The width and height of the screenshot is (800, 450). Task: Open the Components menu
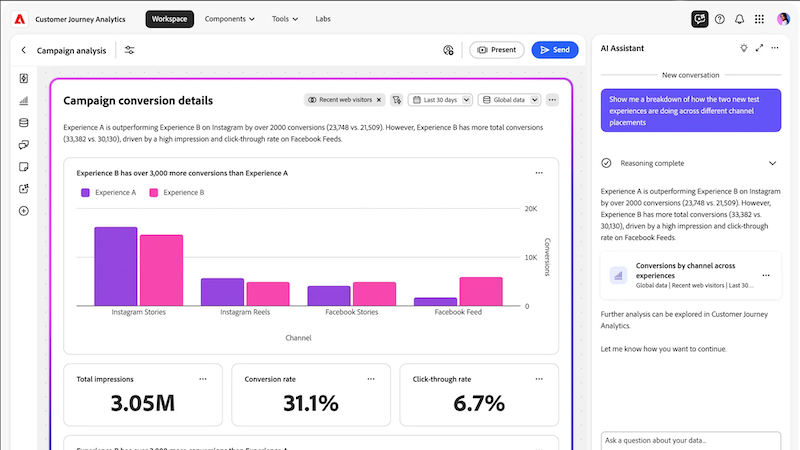point(230,19)
